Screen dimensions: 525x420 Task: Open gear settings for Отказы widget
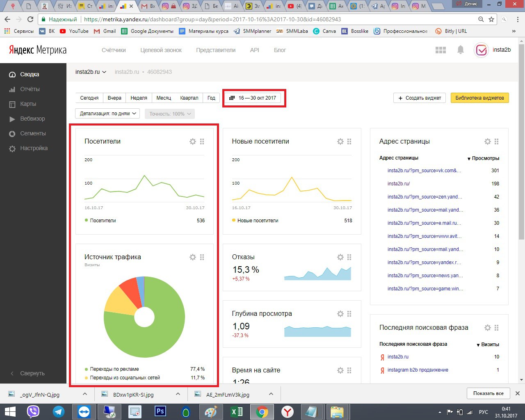tap(340, 257)
